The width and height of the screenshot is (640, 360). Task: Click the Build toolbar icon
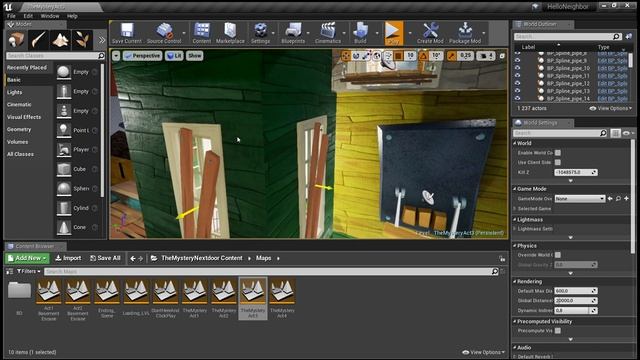[x=360, y=33]
